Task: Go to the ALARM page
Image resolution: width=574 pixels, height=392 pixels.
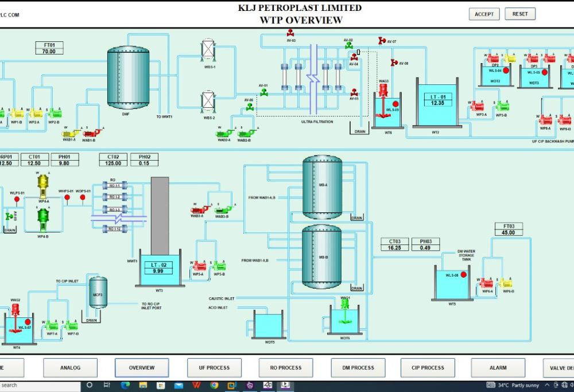Action: coord(498,368)
